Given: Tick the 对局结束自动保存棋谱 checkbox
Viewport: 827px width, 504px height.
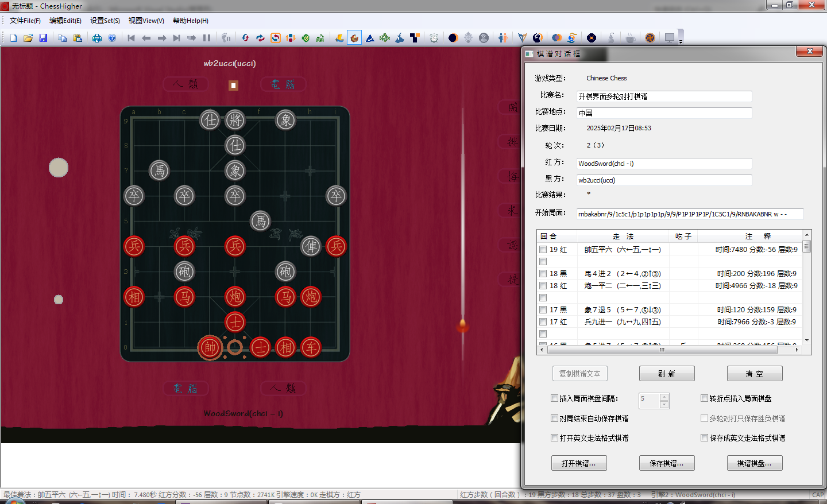Looking at the screenshot, I should click(x=554, y=418).
